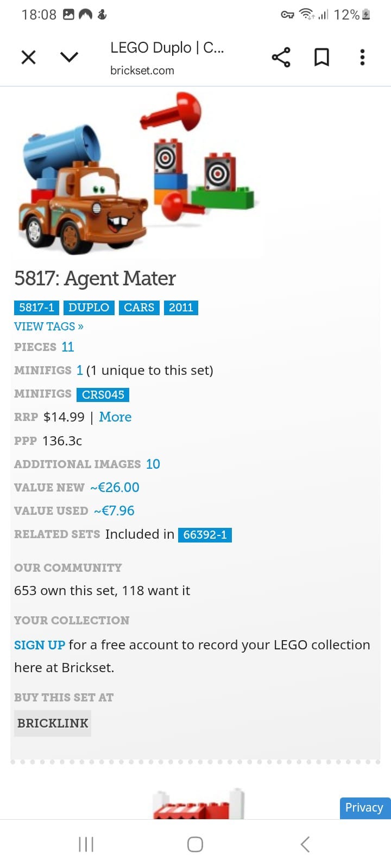The height and width of the screenshot is (868, 391).
Task: Tap the share icon
Action: (x=281, y=57)
